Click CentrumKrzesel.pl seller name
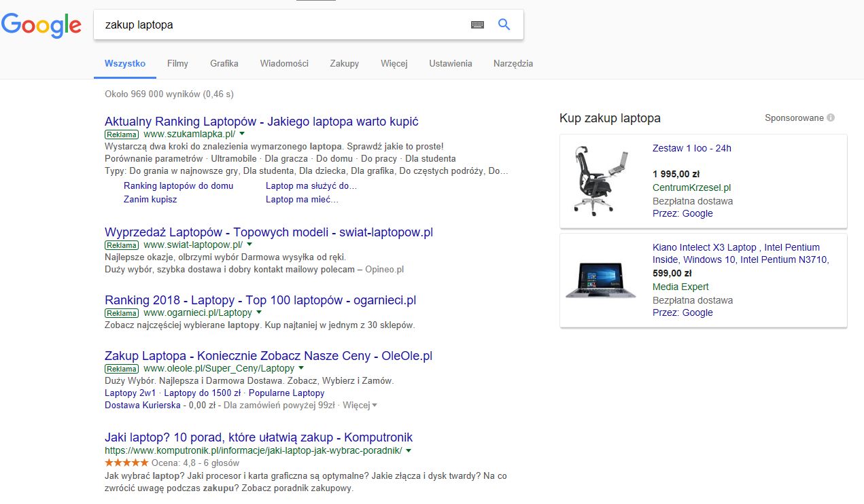 pos(692,187)
